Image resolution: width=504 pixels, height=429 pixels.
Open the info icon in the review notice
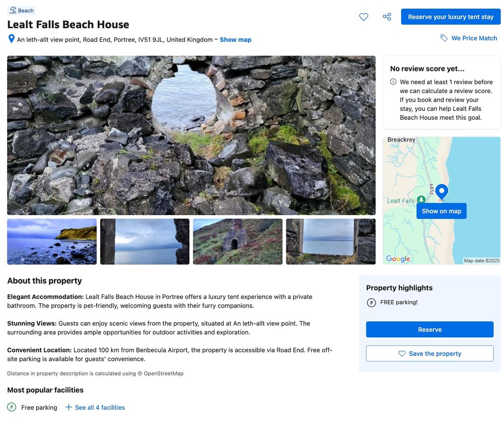pos(393,81)
